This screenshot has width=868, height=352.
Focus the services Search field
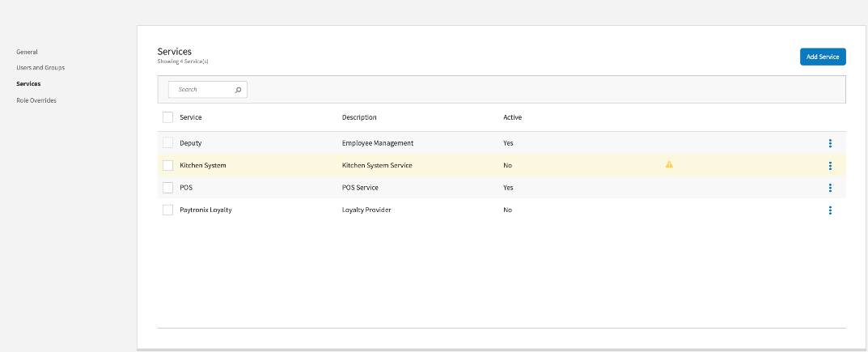202,90
